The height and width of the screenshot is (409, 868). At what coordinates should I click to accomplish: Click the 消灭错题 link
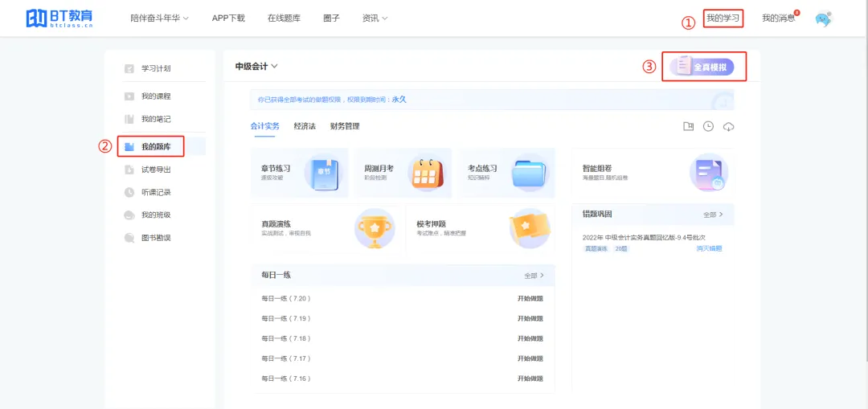[x=709, y=249]
